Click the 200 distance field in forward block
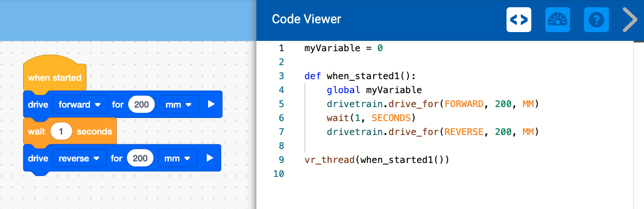This screenshot has width=644, height=209. point(142,104)
